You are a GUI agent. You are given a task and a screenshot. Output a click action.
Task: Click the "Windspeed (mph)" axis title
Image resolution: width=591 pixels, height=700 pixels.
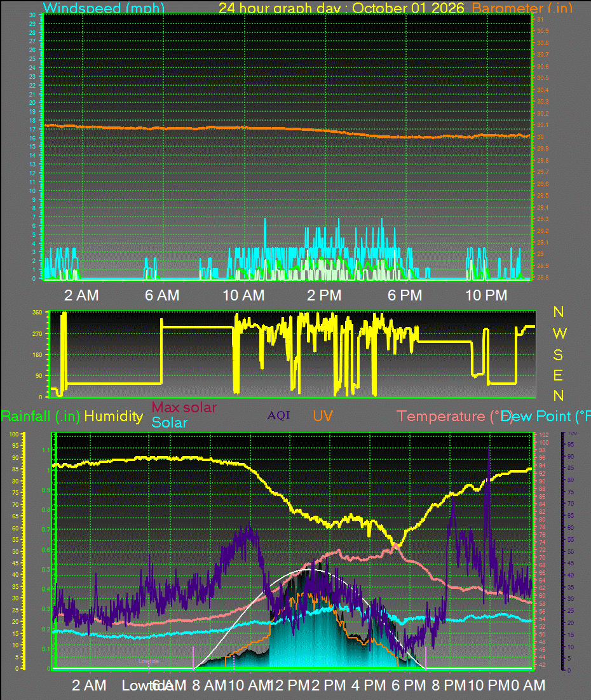coord(104,8)
